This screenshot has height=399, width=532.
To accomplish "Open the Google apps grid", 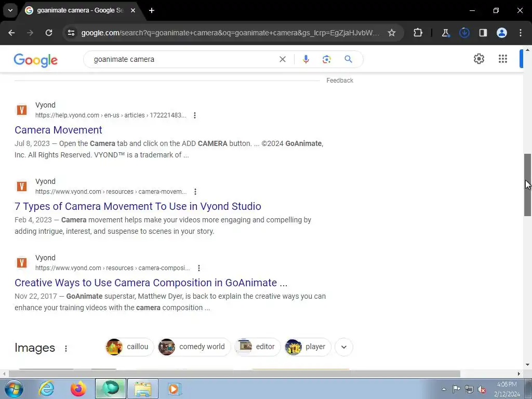I will (x=503, y=59).
